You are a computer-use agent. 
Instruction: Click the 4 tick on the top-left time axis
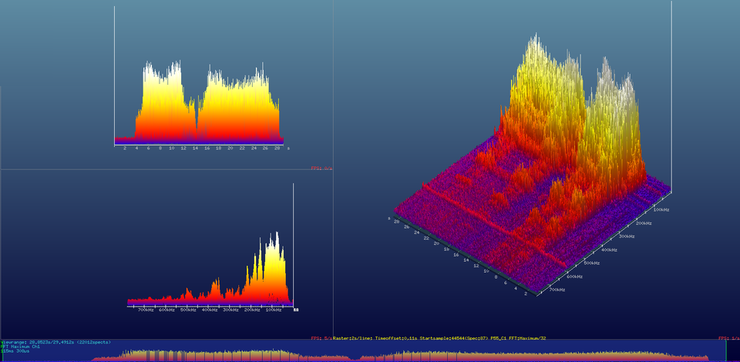136,148
